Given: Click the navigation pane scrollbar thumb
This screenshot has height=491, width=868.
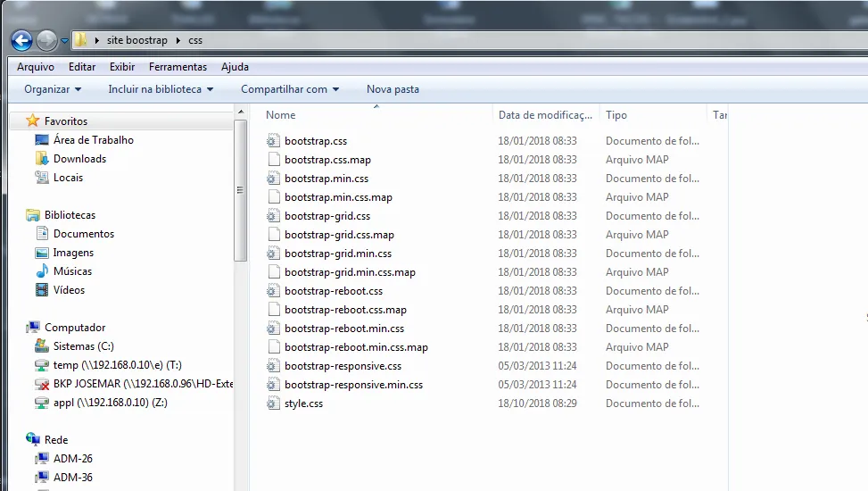Looking at the screenshot, I should point(240,190).
